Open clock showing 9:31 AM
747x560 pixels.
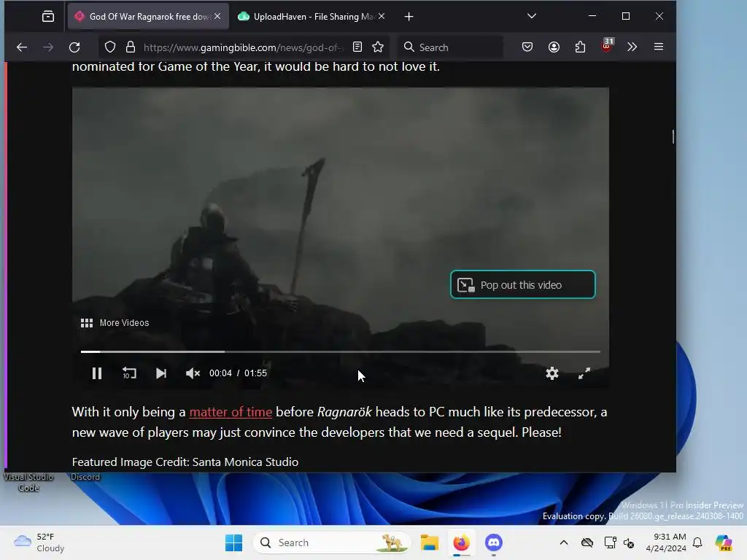665,542
